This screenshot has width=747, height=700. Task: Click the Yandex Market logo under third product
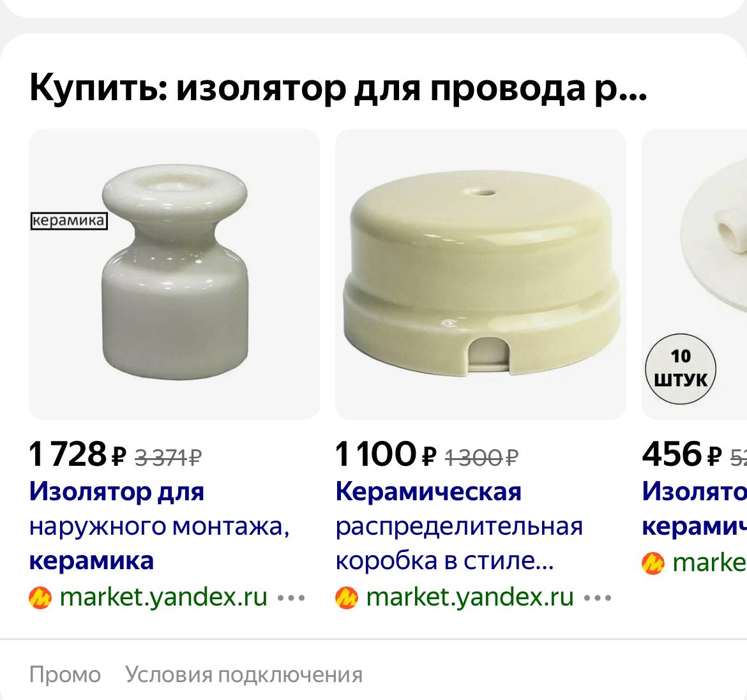point(653,563)
